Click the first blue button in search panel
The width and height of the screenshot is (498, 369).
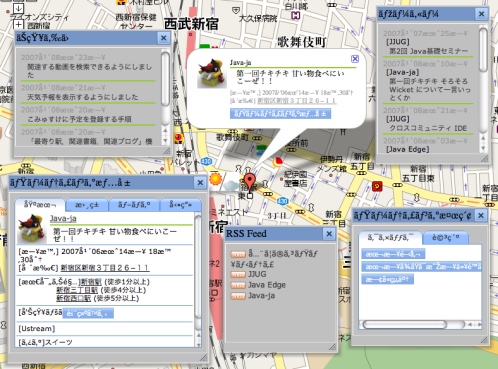click(393, 254)
